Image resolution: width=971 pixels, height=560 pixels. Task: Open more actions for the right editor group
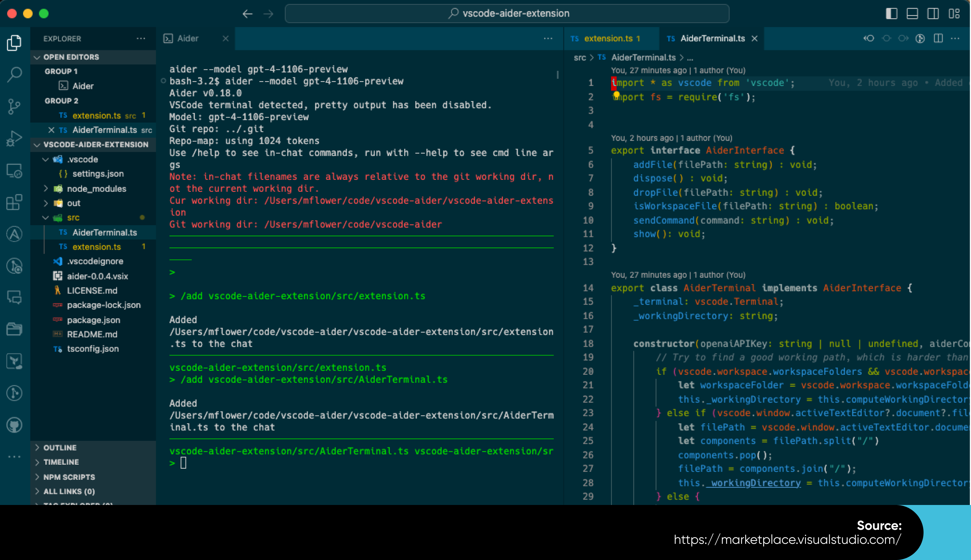[x=955, y=38]
